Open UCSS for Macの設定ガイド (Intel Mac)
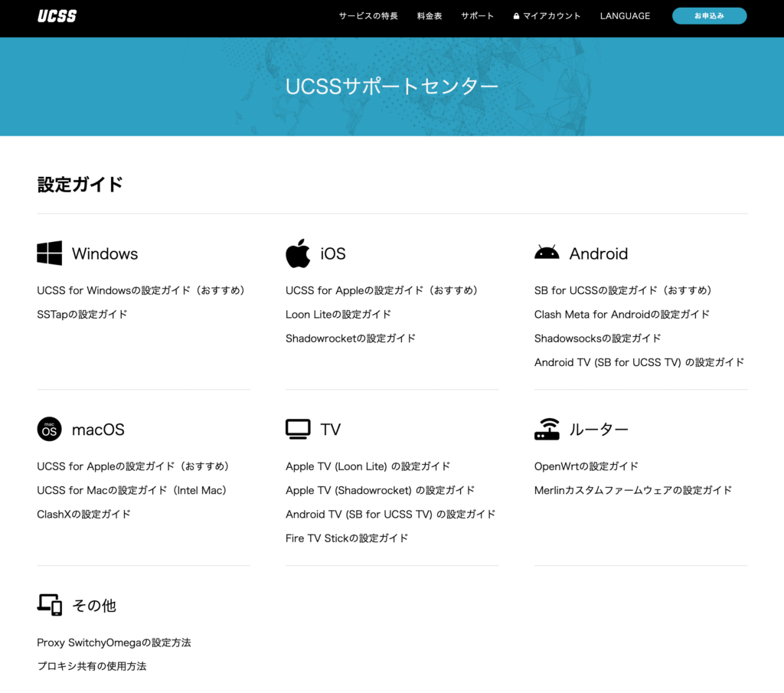This screenshot has width=784, height=693. (x=132, y=491)
